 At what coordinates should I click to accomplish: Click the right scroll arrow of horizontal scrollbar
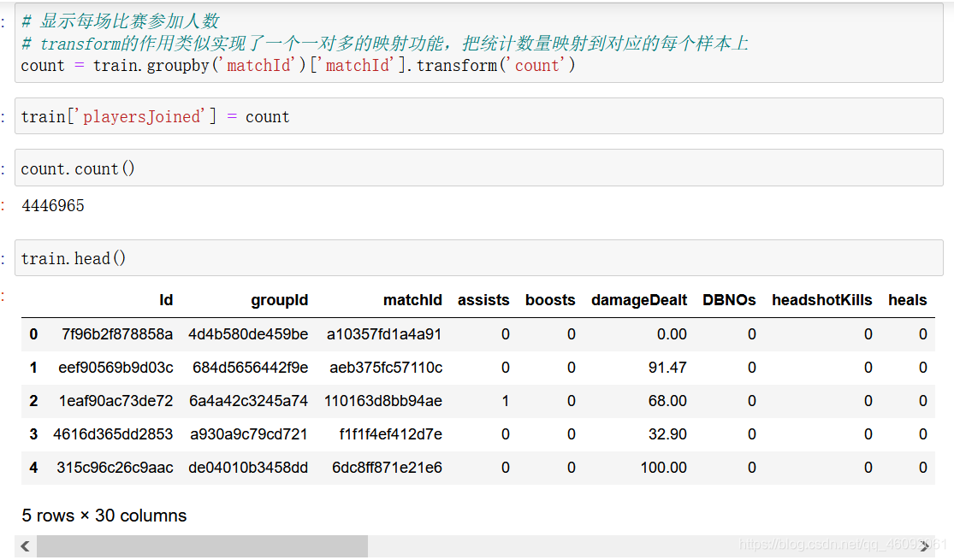click(x=924, y=546)
